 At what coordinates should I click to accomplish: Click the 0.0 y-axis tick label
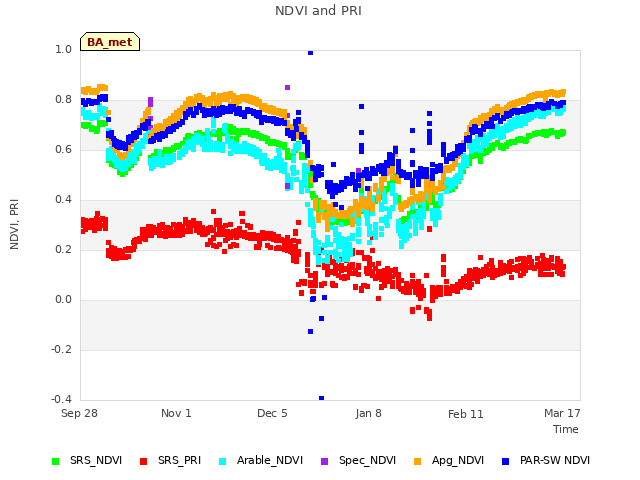(63, 300)
